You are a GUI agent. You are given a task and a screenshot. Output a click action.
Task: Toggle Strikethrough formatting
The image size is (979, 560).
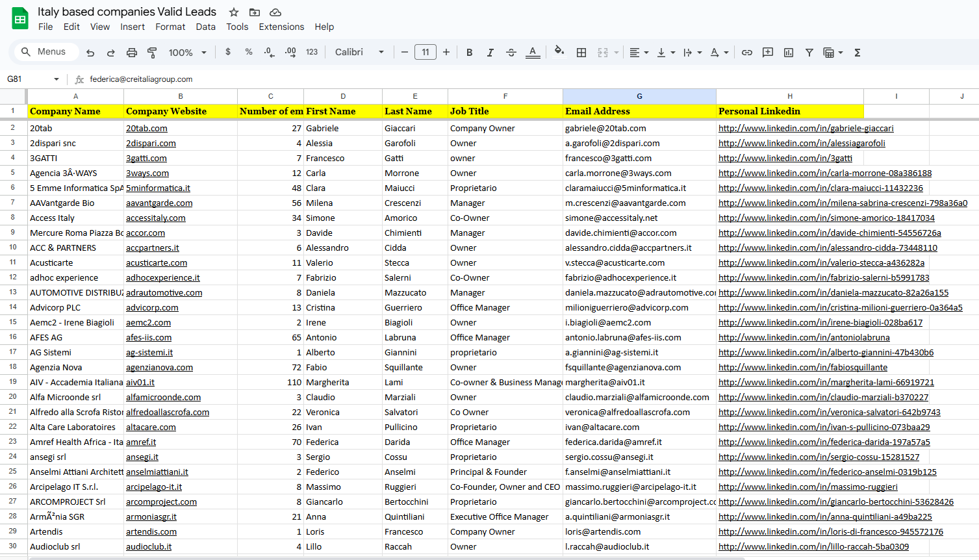point(511,53)
